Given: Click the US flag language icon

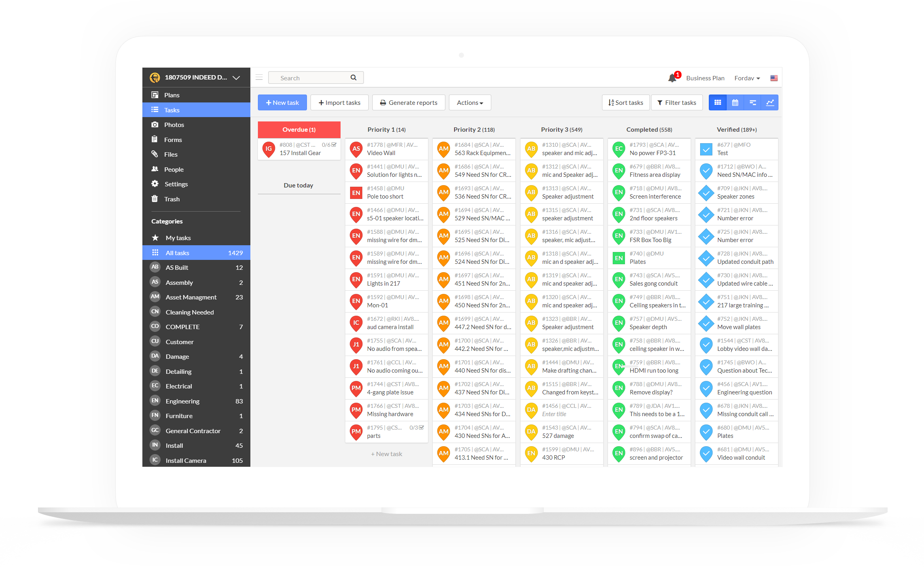Looking at the screenshot, I should coord(774,78).
